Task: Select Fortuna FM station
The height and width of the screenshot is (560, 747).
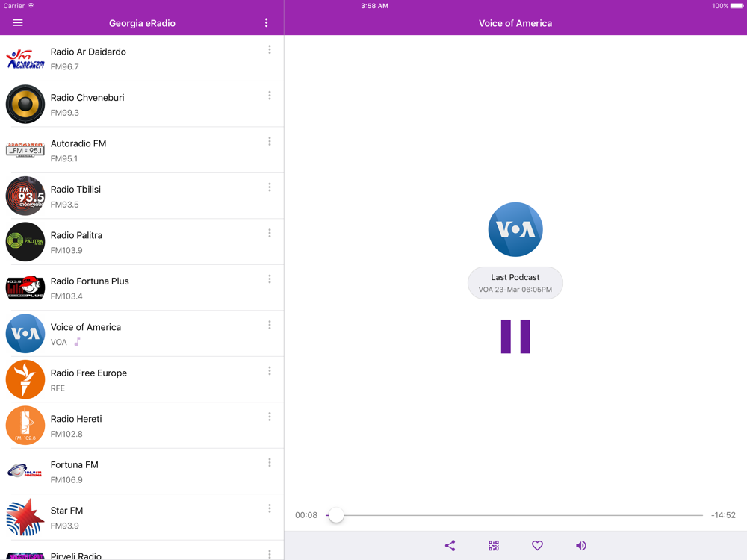Action: (142, 471)
